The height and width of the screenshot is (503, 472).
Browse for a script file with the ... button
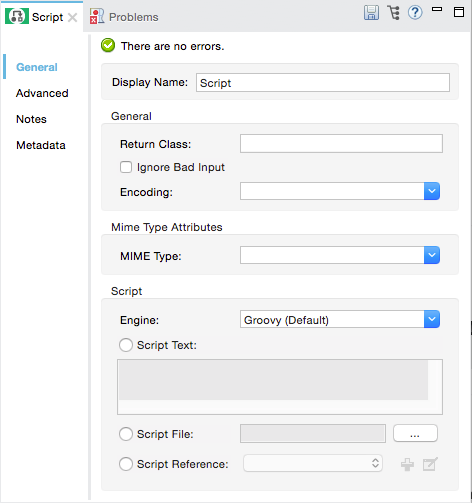click(415, 433)
